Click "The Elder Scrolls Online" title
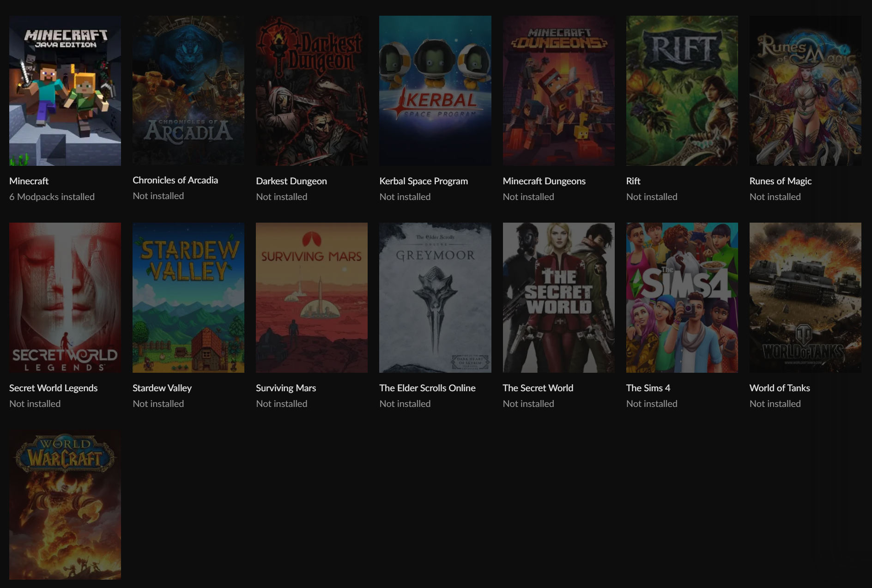 click(427, 388)
